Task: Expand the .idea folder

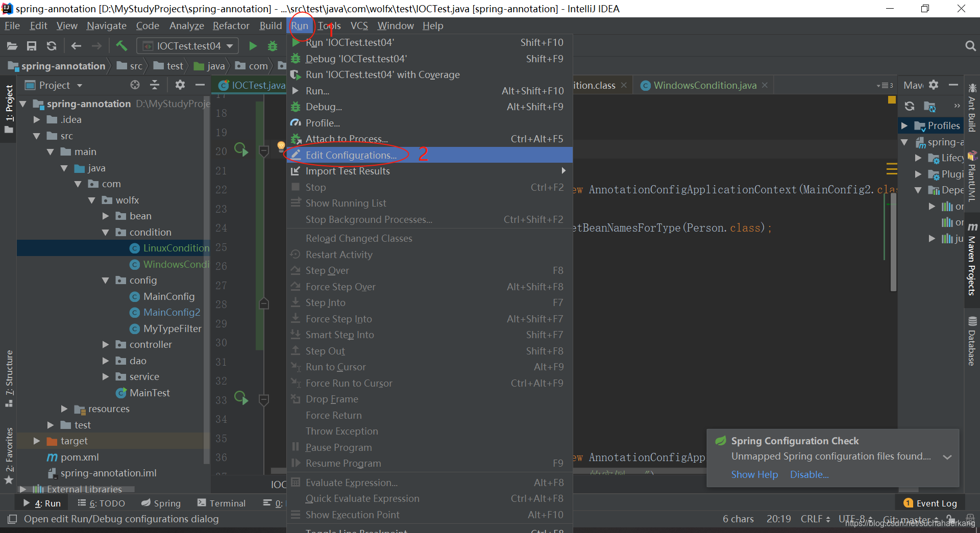Action: [37, 119]
